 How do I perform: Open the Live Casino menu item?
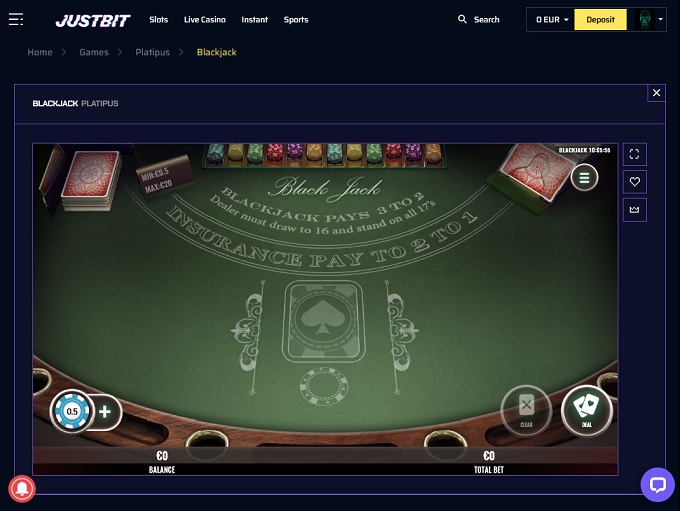205,20
